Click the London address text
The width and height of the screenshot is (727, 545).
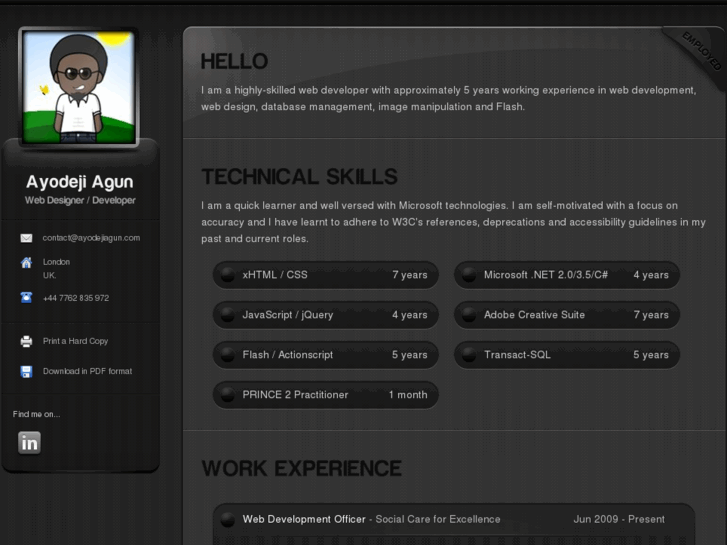[x=57, y=269]
